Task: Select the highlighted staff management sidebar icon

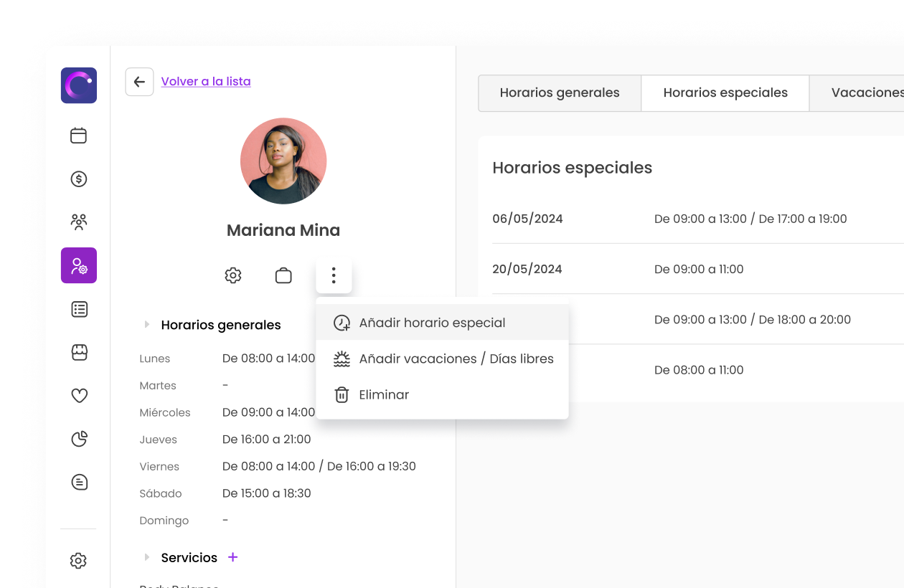Action: click(x=79, y=265)
